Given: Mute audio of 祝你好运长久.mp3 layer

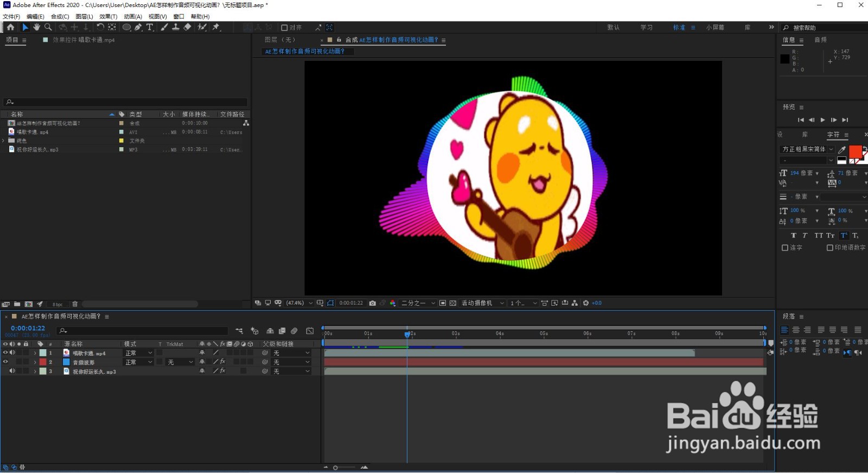Looking at the screenshot, I should click(12, 371).
